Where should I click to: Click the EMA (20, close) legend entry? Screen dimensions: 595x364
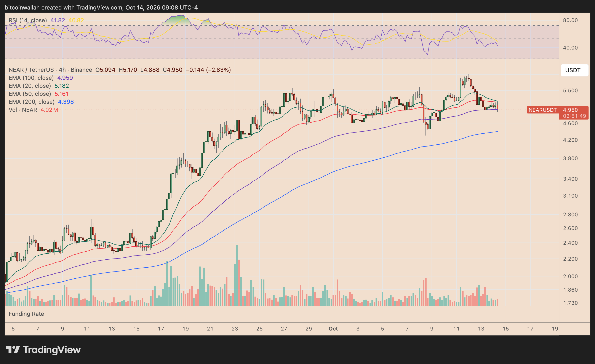pos(39,86)
